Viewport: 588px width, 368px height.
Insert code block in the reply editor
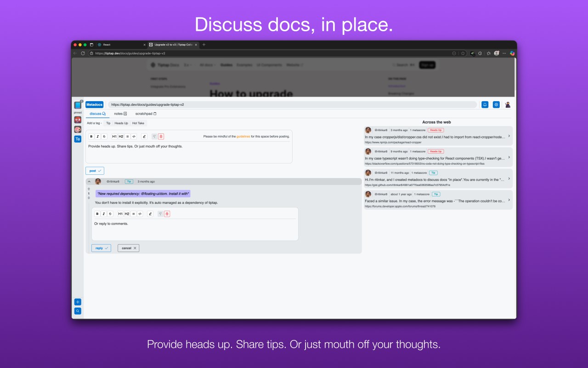(140, 214)
